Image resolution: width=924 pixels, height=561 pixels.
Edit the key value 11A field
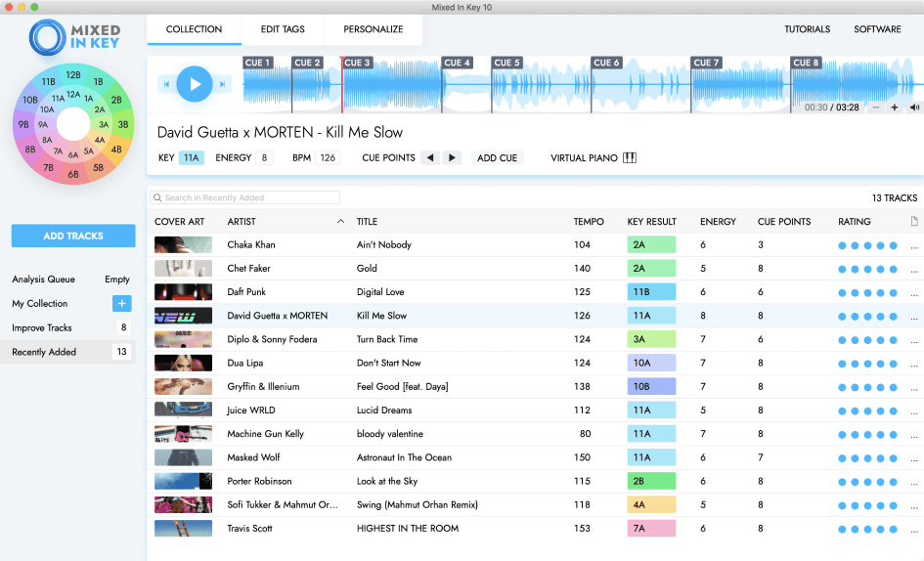tap(191, 158)
